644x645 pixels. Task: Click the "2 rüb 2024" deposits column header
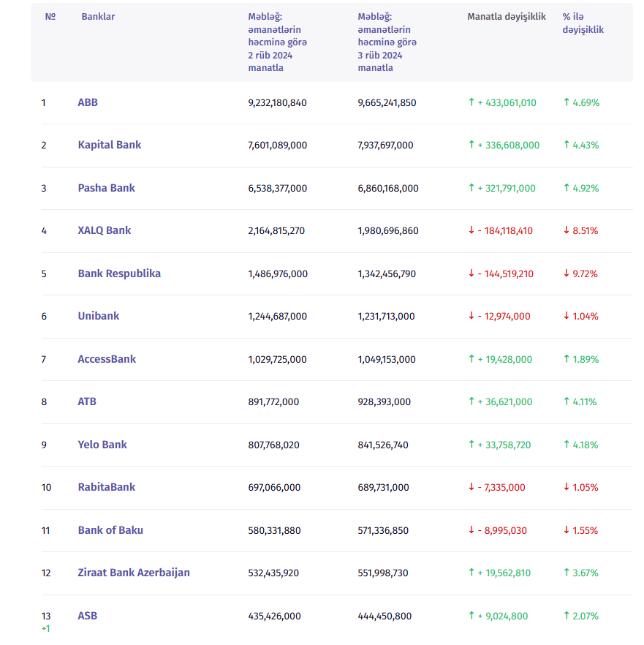[278, 42]
